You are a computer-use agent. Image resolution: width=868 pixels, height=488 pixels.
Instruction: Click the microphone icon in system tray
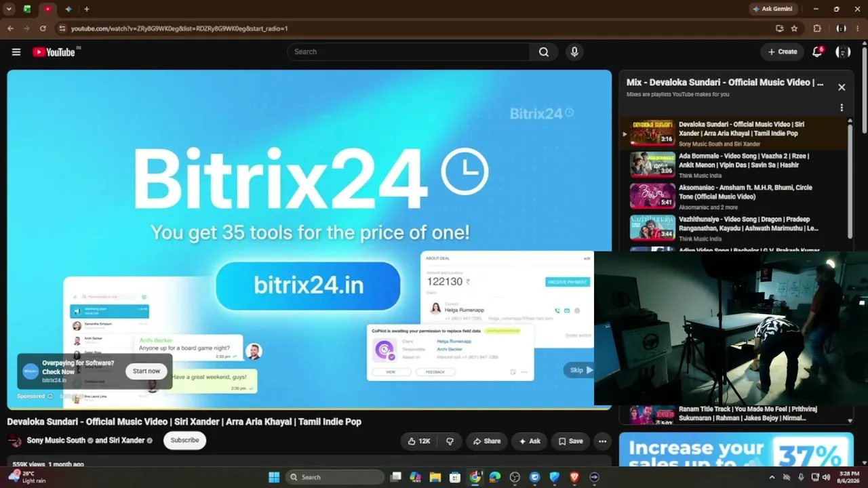[x=801, y=477]
